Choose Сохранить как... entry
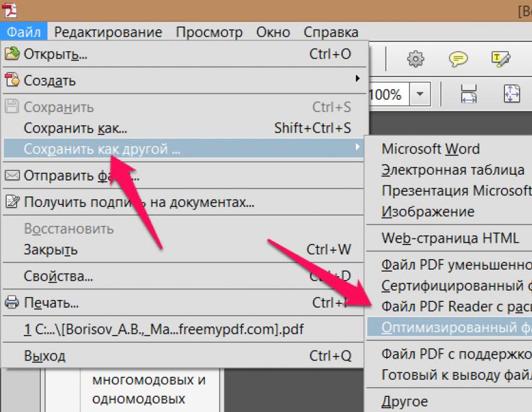Screen dimensions: 532x412 point(185,129)
